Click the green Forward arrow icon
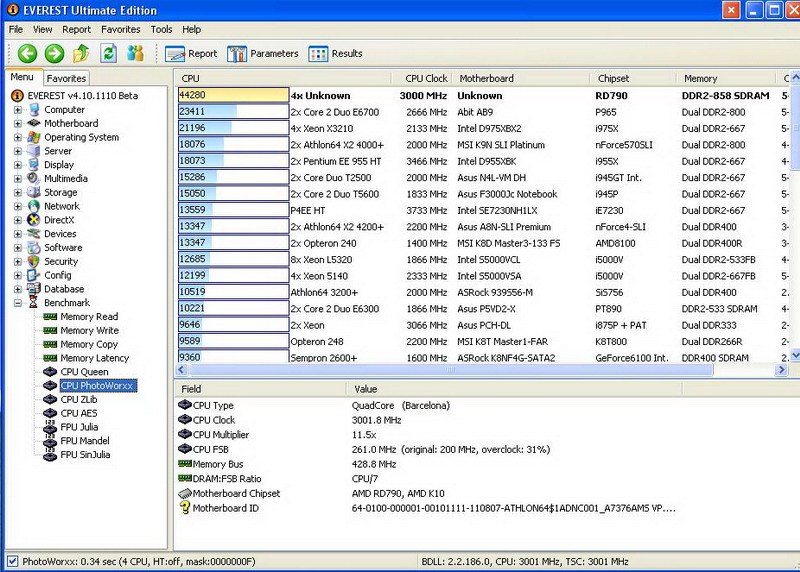 coord(55,54)
